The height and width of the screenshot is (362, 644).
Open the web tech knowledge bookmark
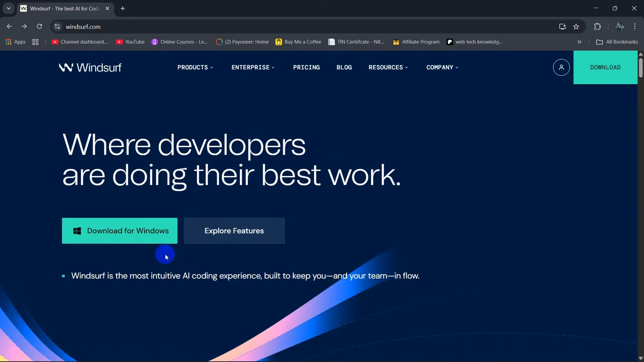(475, 42)
